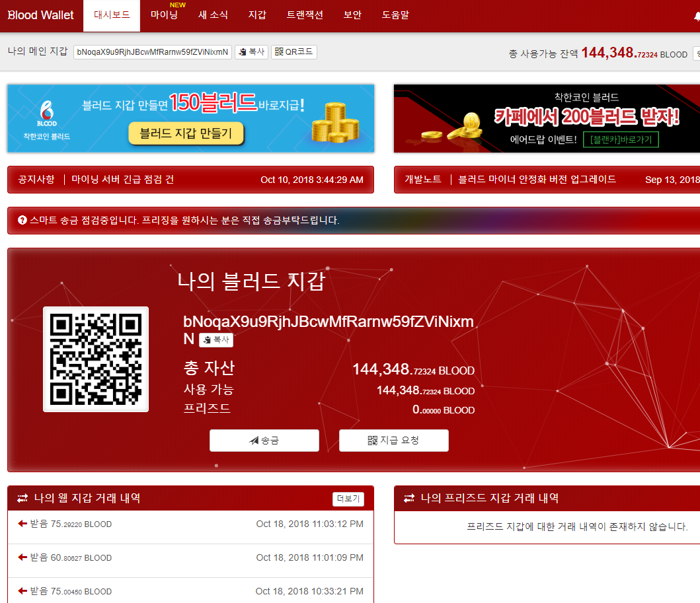Click the 지급 요청 button
700x603 pixels.
pyautogui.click(x=394, y=441)
